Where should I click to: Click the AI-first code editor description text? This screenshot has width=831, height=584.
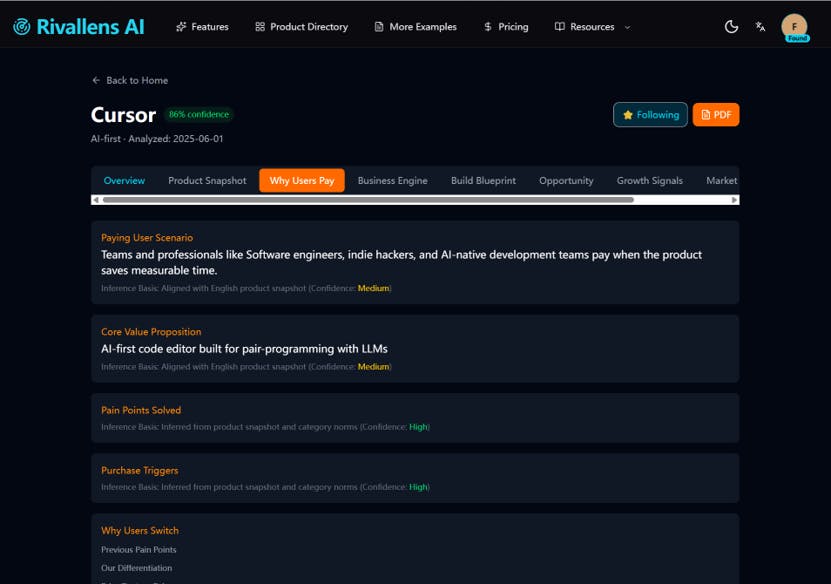pyautogui.click(x=244, y=349)
